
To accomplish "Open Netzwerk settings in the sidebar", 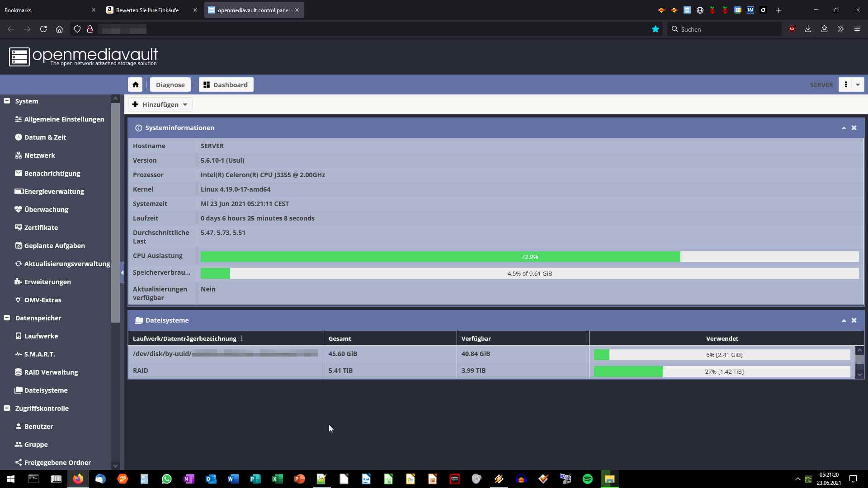I will click(x=39, y=155).
